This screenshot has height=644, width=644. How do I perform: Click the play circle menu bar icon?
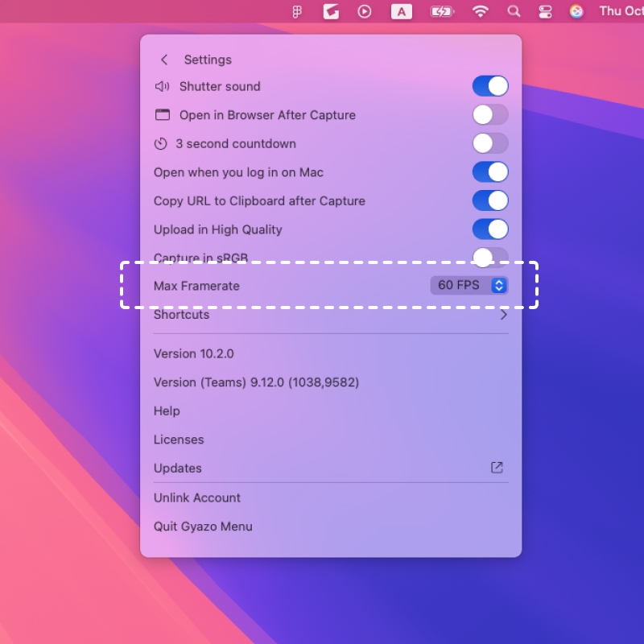[x=365, y=11]
